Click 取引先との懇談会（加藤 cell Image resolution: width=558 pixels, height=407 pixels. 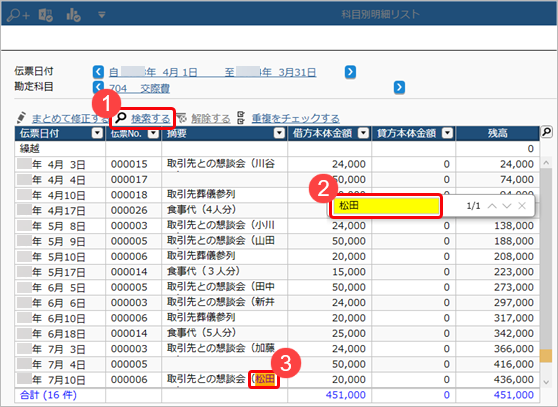225,349
